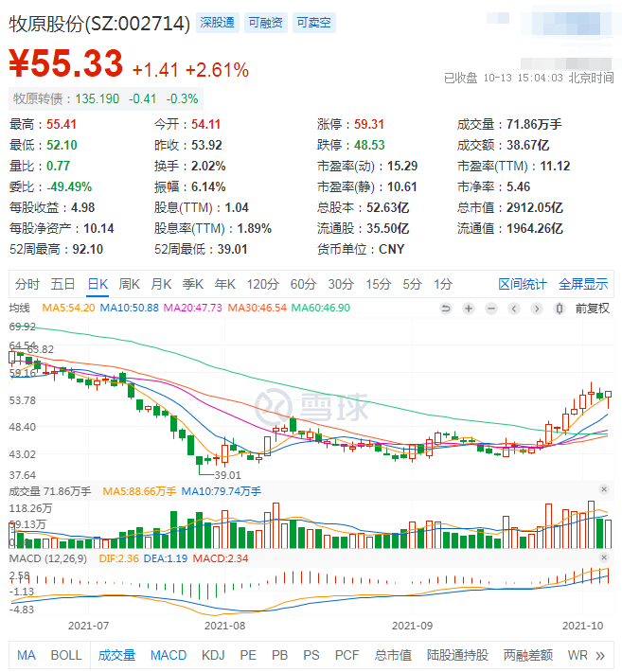Switch to 5分 chart tab
622x672 pixels.
coord(413,284)
